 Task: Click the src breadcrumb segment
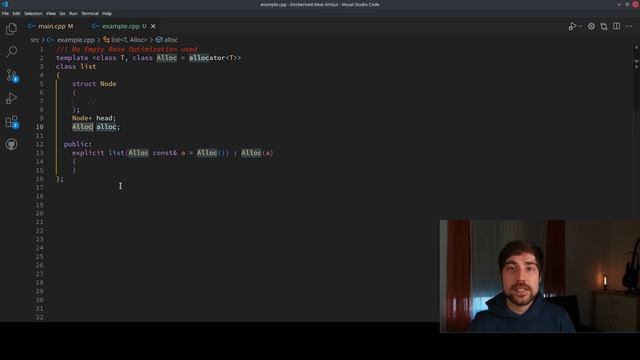point(35,40)
